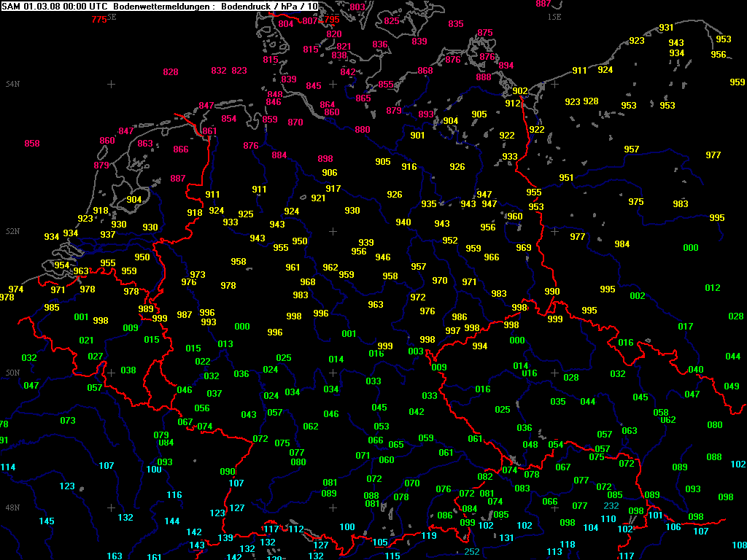
Task: Pick the cyan station value 116
Action: pyautogui.click(x=174, y=495)
